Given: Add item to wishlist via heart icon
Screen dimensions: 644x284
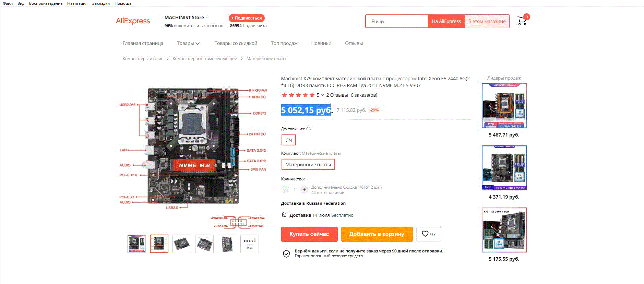Looking at the screenshot, I should pos(428,234).
